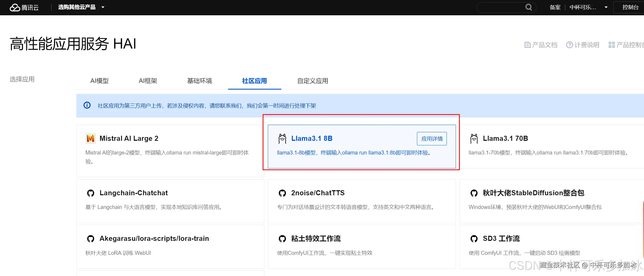Open the 产品文档 link

541,45
